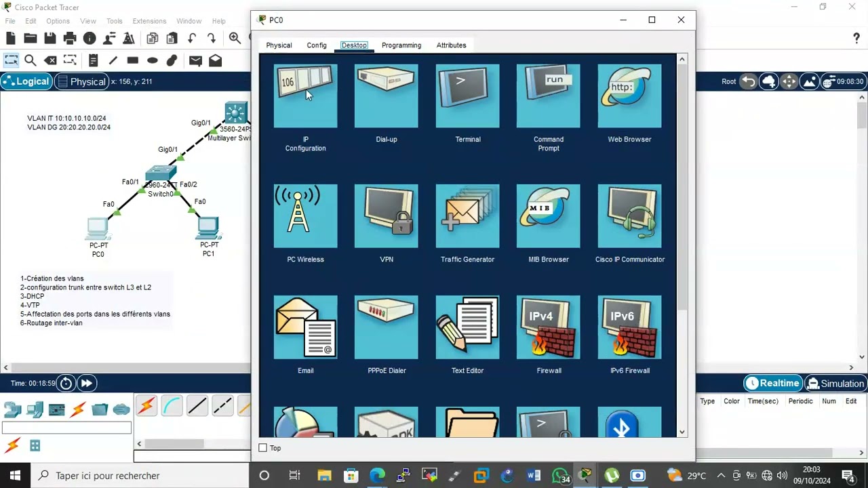Open the IPv6 Firewall app
The image size is (868, 488).
coord(629,327)
